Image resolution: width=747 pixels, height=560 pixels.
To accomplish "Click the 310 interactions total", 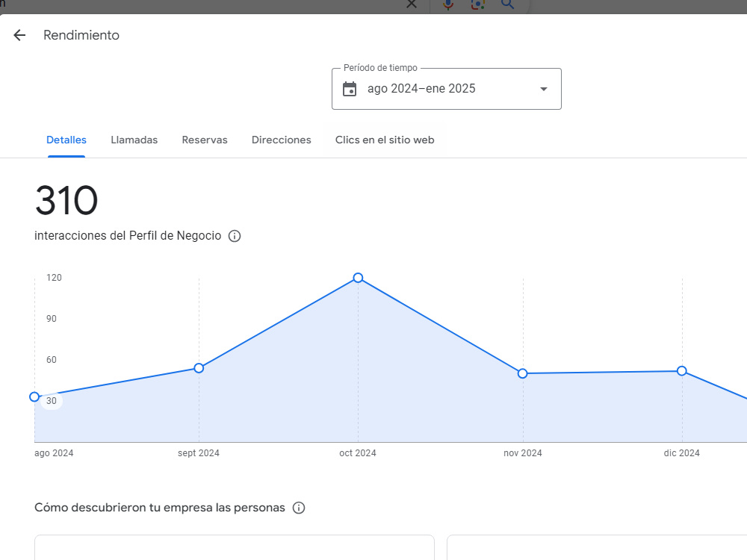I will click(x=66, y=200).
